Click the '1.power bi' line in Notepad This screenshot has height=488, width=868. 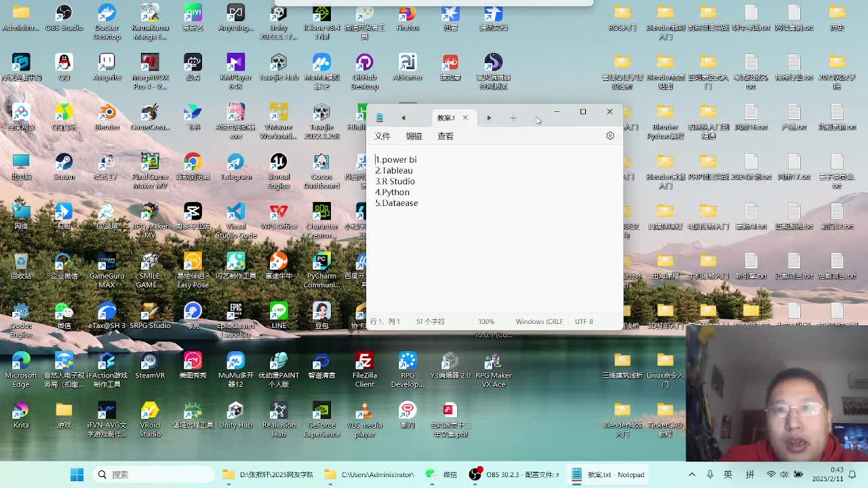tap(396, 159)
